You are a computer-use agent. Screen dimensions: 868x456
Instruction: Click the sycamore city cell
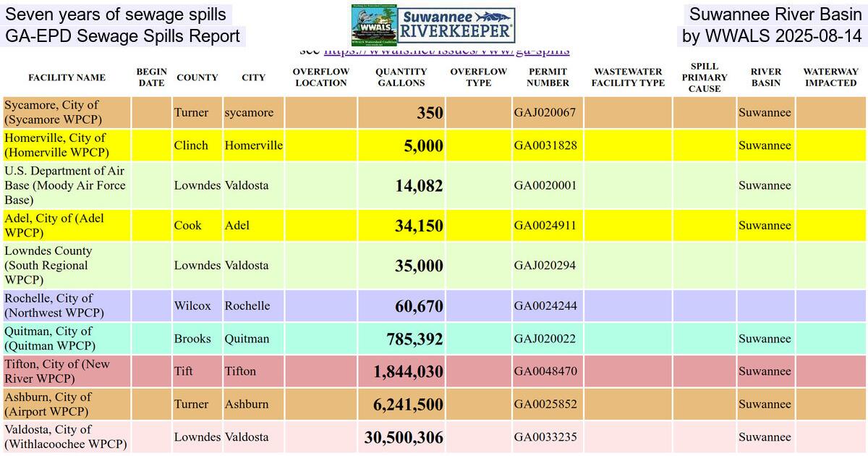tap(253, 112)
